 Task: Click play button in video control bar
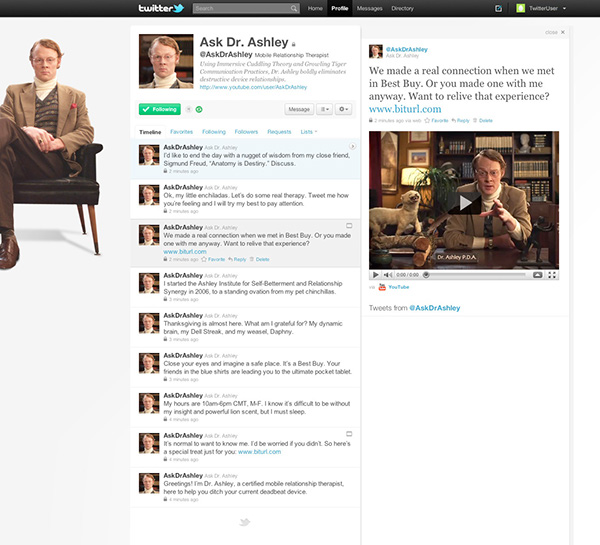(x=376, y=275)
